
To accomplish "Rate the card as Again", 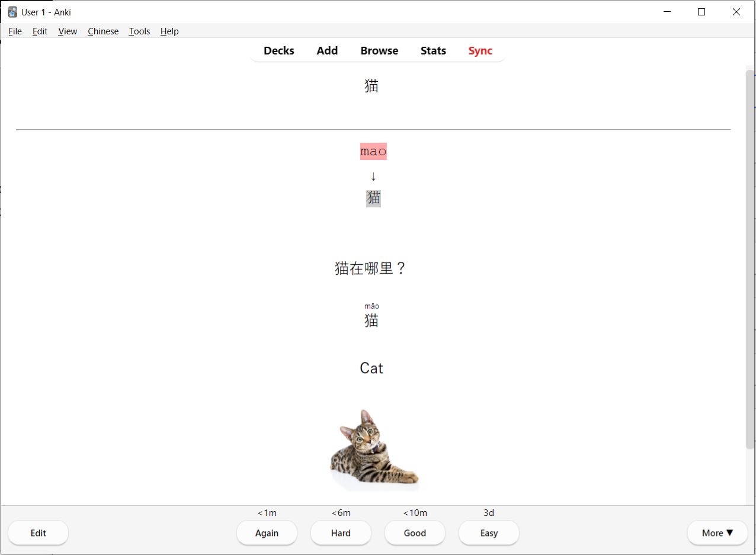I will (267, 533).
